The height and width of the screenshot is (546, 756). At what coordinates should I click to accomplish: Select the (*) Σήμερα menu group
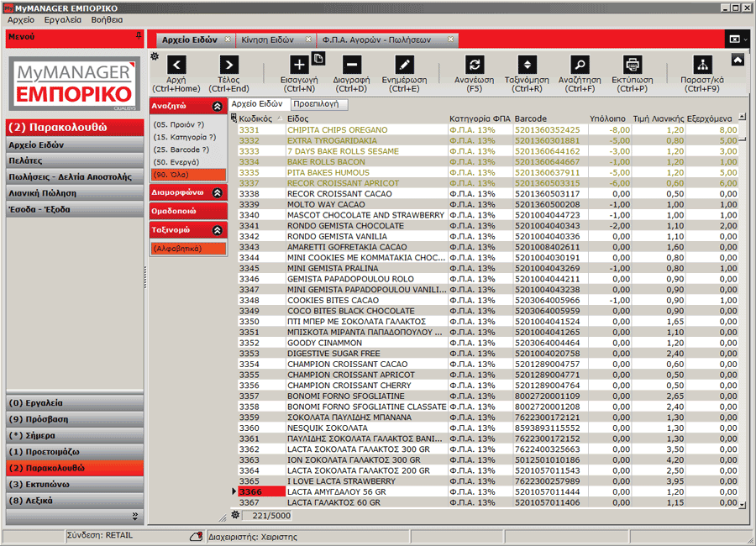[x=75, y=436]
